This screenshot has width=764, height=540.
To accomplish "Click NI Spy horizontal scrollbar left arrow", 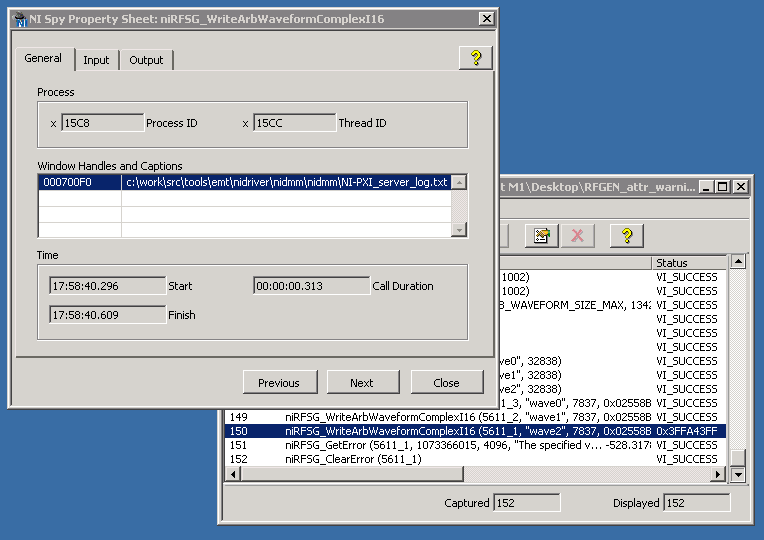I will (233, 474).
